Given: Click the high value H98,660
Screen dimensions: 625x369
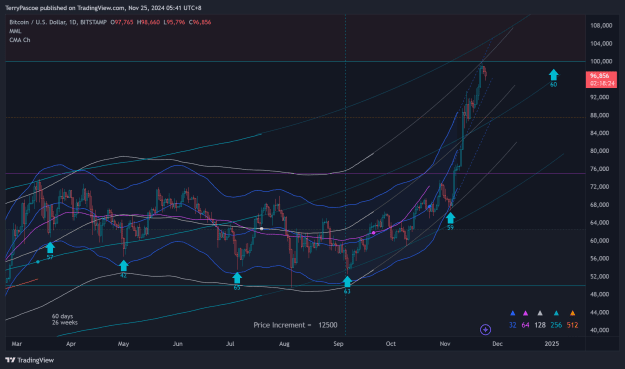Looking at the screenshot, I should tap(148, 22).
